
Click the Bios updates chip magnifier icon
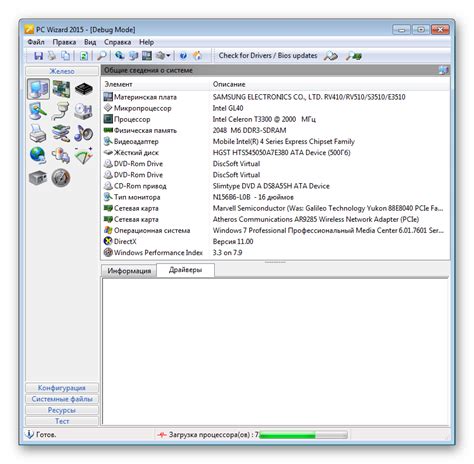tap(354, 56)
